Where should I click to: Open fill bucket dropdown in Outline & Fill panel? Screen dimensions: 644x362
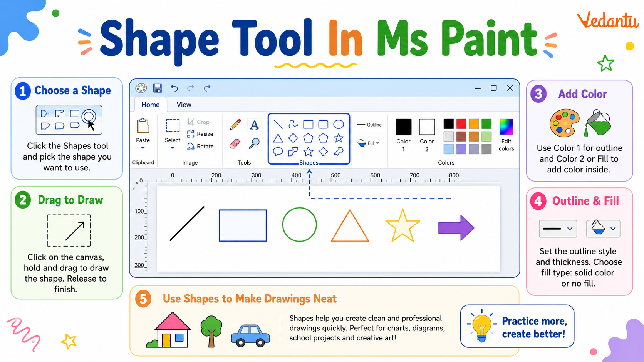click(603, 229)
